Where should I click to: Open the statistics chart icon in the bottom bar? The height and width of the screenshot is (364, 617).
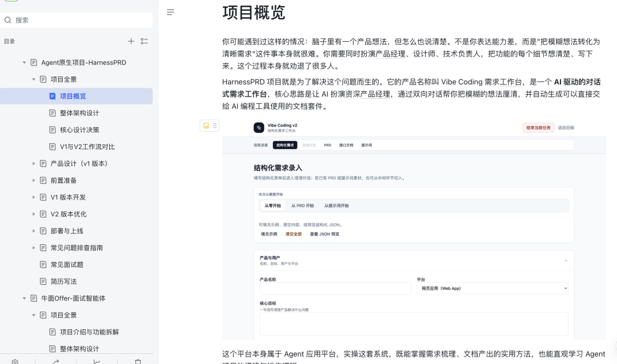(x=97, y=362)
